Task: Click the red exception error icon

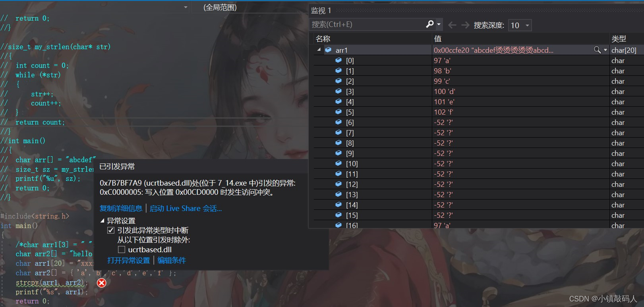Action: [x=102, y=283]
